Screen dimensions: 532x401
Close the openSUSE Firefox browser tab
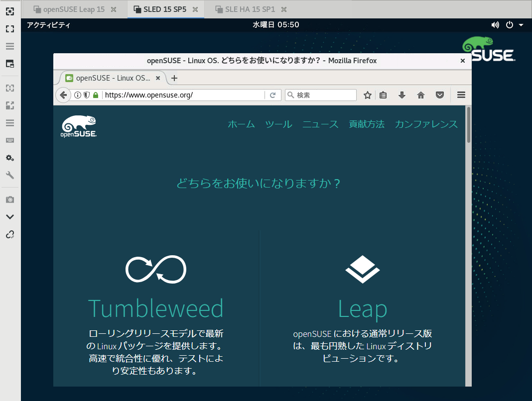point(158,78)
